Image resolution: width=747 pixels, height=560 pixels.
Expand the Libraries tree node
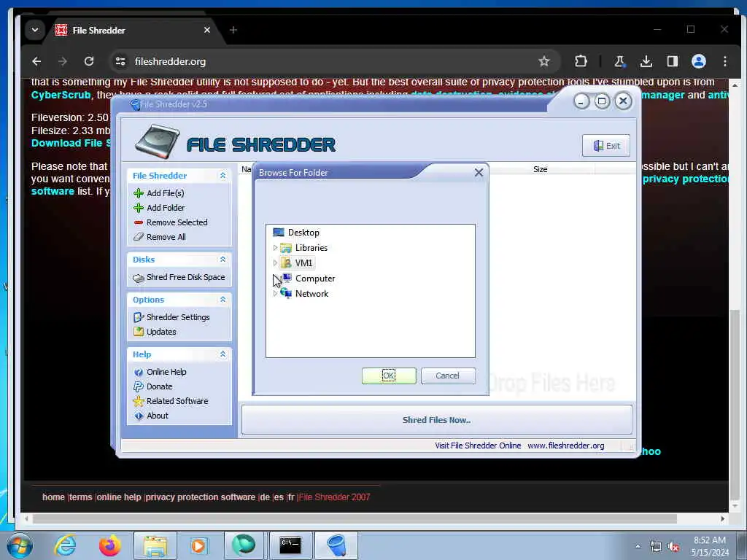[275, 248]
